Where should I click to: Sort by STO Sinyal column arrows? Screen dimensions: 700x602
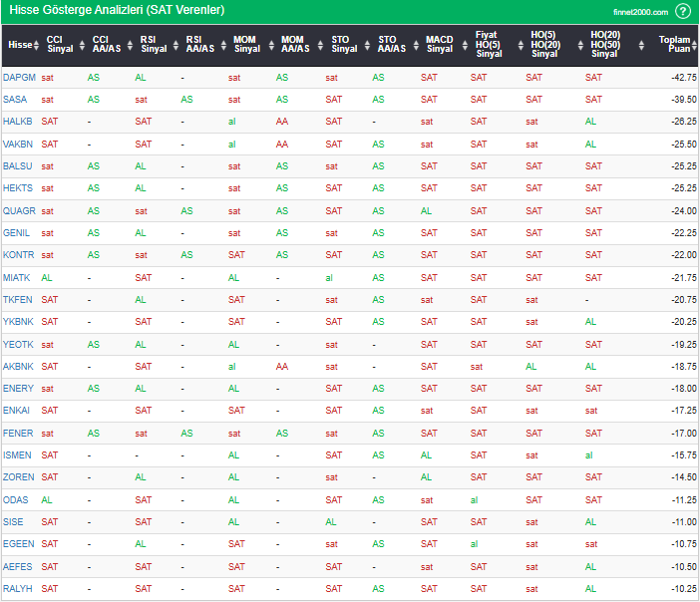[363, 45]
